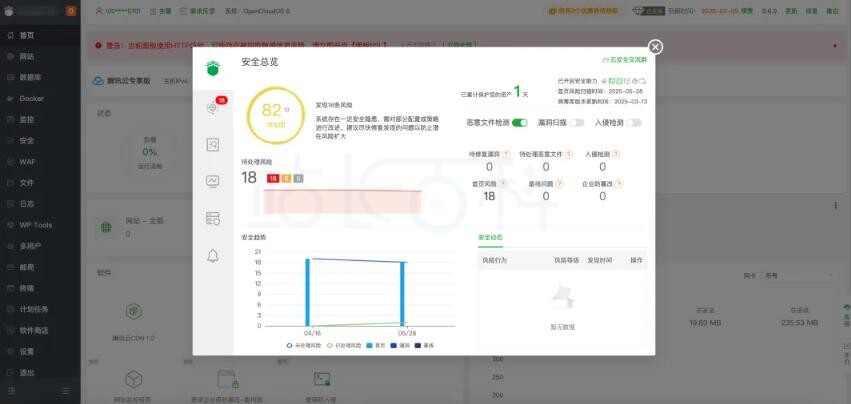
Task: Enable the 漏洞扫描 switch
Action: [x=577, y=123]
